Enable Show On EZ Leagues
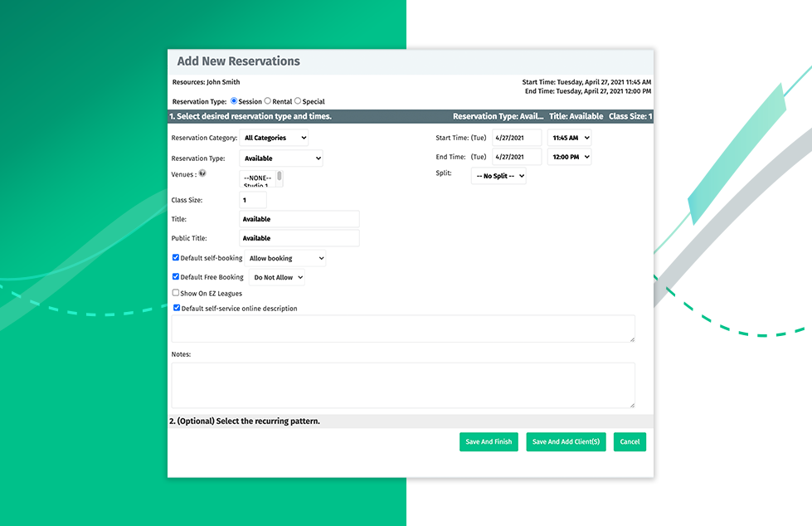This screenshot has width=812, height=526. 176,293
